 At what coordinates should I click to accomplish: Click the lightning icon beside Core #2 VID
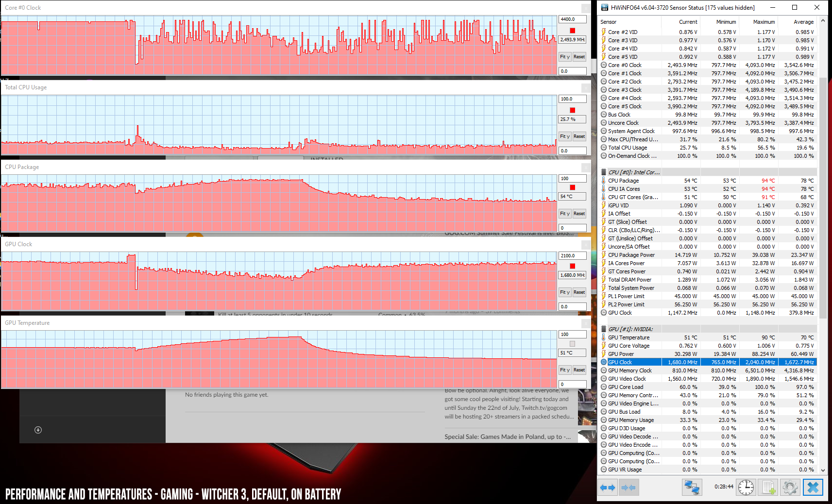click(x=604, y=32)
